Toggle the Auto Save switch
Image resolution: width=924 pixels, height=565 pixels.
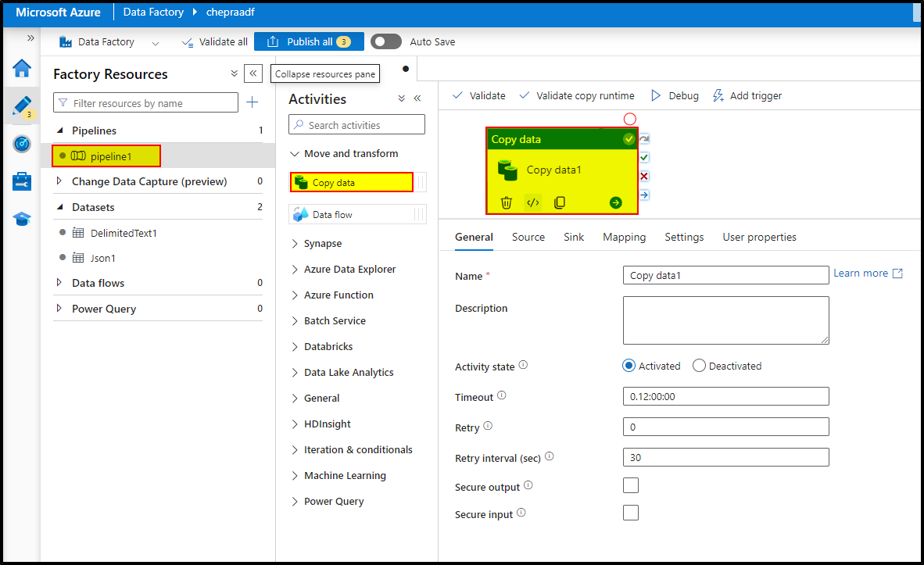(386, 41)
